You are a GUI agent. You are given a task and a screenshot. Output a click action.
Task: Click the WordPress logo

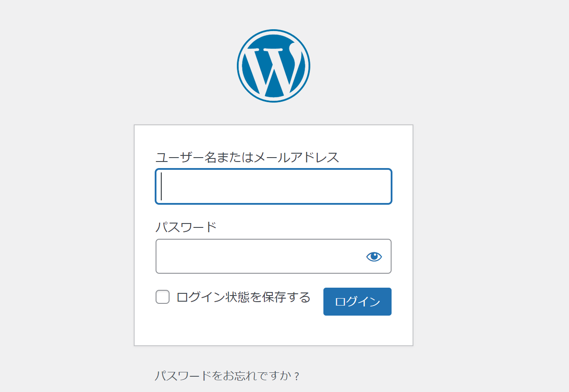274,66
